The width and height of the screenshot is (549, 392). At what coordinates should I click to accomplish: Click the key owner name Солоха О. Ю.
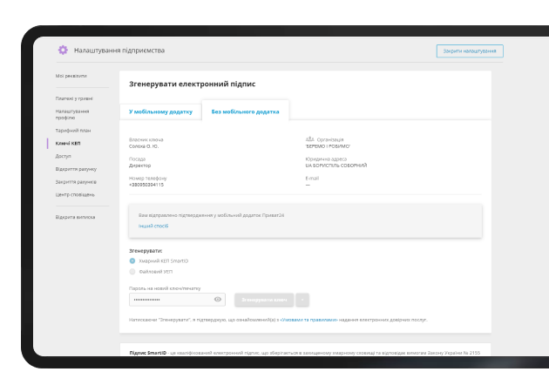(144, 146)
